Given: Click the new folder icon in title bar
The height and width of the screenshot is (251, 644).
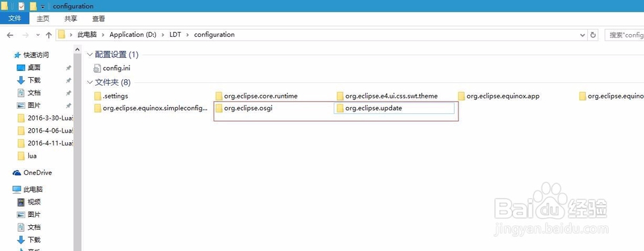Looking at the screenshot, I should [33, 6].
